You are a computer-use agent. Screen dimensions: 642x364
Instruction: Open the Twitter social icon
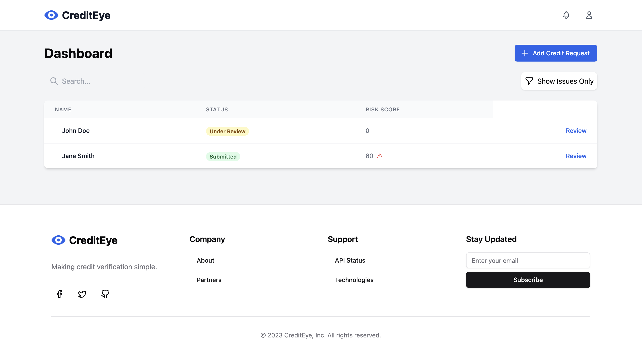click(82, 294)
